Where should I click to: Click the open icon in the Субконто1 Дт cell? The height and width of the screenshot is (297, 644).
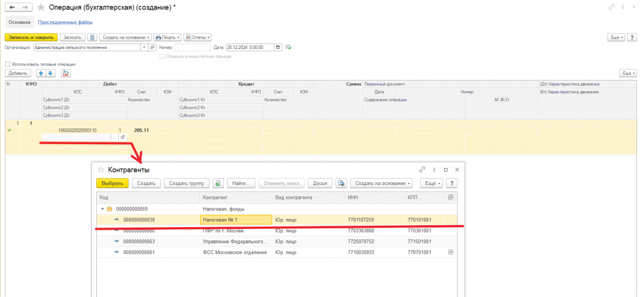click(x=123, y=137)
